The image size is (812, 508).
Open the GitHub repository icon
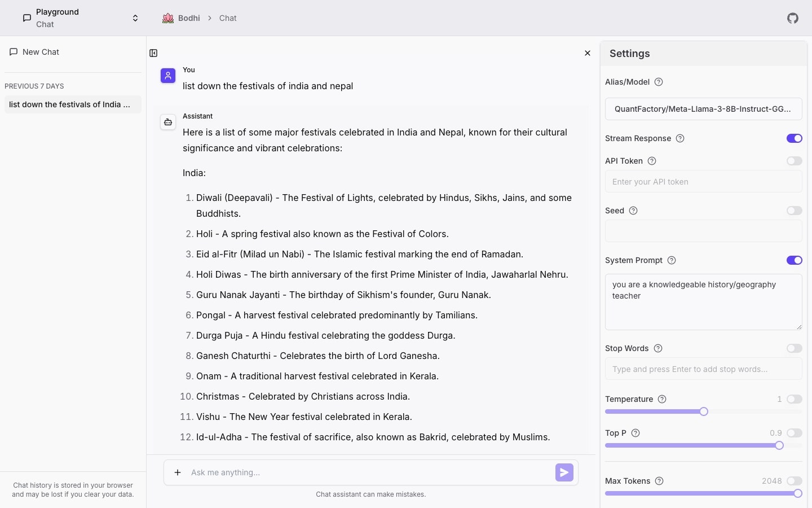(x=793, y=18)
